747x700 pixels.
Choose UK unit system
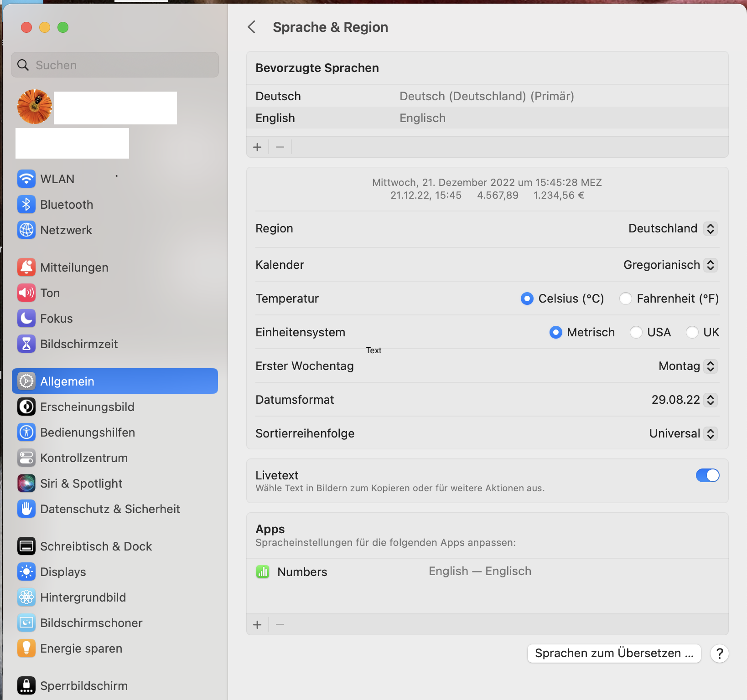pos(692,332)
